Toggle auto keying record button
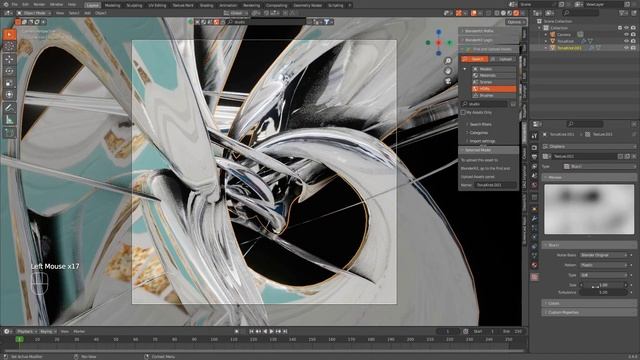 [x=237, y=331]
